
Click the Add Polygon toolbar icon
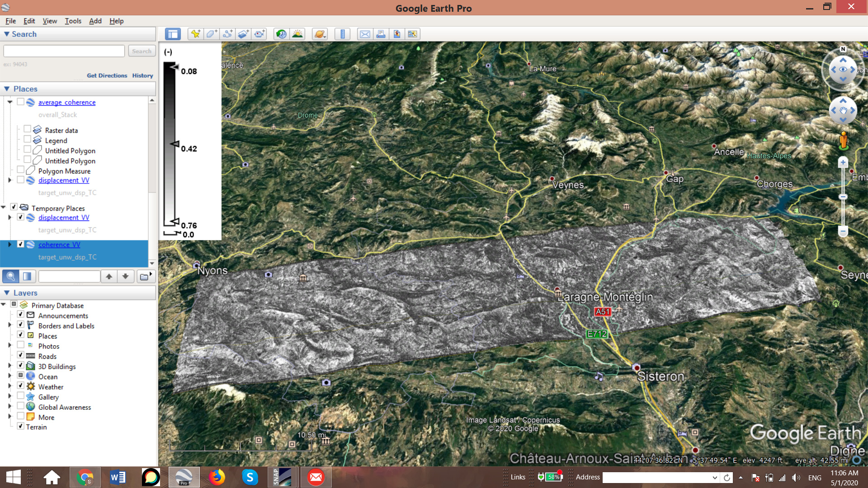coord(211,34)
